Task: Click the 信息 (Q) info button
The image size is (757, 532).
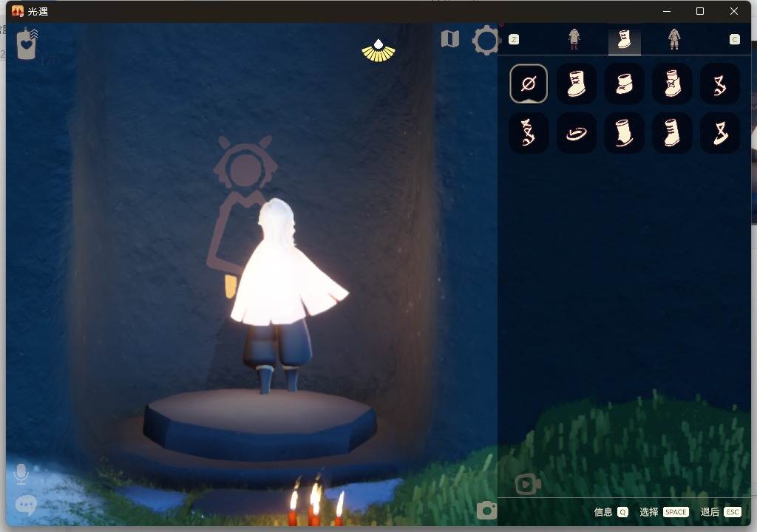Action: [x=611, y=512]
